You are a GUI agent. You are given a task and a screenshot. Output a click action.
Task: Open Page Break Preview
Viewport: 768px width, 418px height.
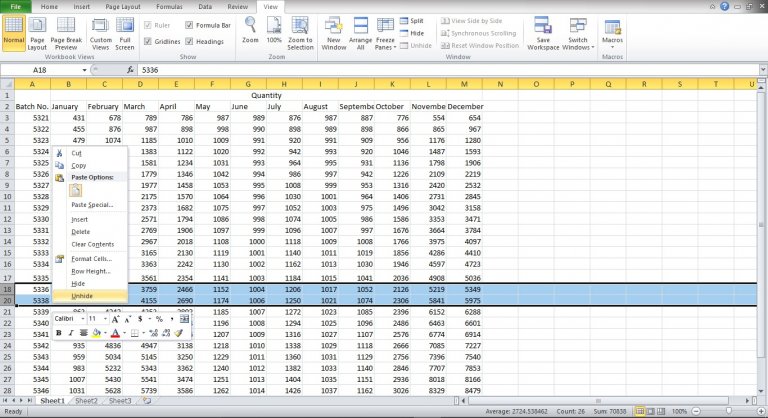point(66,33)
